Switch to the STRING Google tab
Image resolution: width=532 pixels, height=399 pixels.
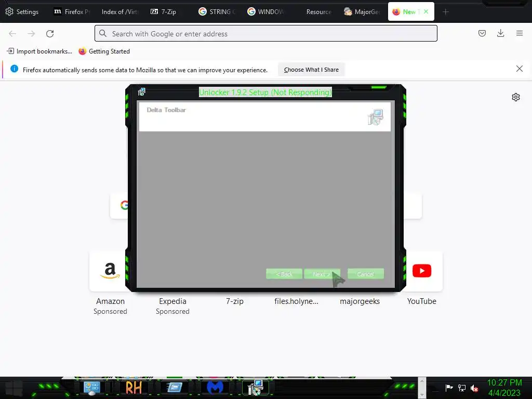pos(217,11)
